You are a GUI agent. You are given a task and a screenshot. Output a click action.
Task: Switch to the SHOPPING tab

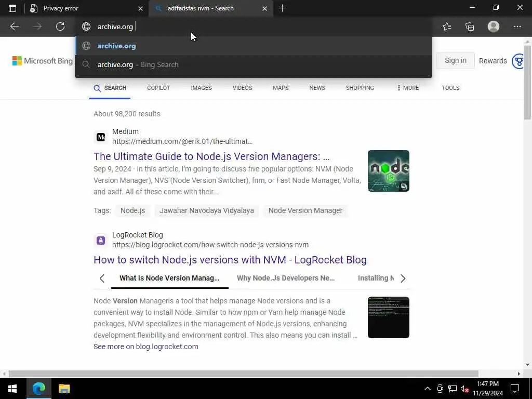pyautogui.click(x=360, y=88)
